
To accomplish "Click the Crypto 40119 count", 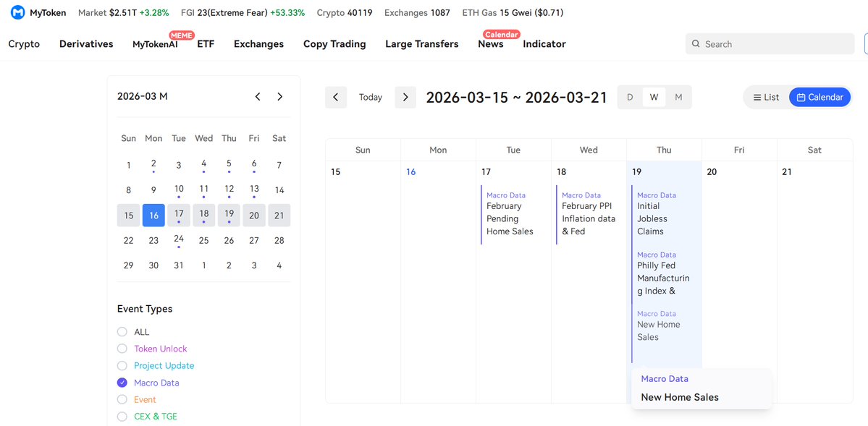I will point(345,12).
